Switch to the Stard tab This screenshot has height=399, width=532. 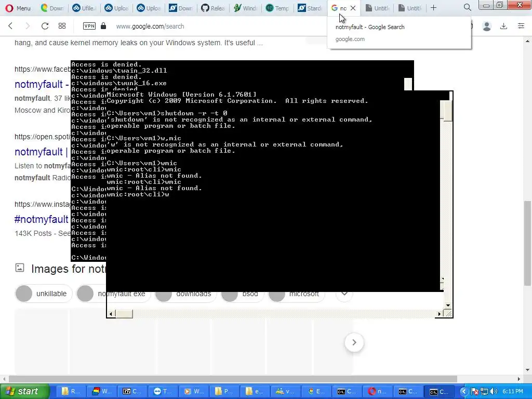point(310,8)
